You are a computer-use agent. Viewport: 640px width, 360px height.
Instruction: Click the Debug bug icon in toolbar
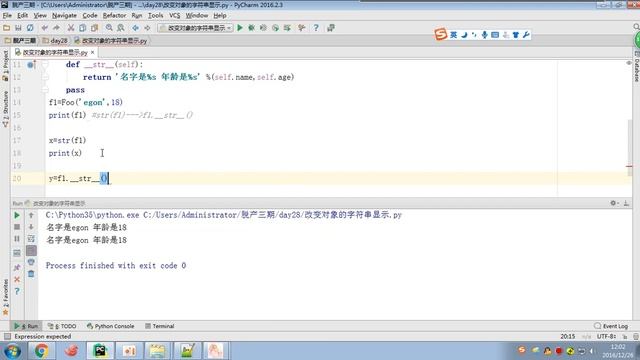[251, 28]
